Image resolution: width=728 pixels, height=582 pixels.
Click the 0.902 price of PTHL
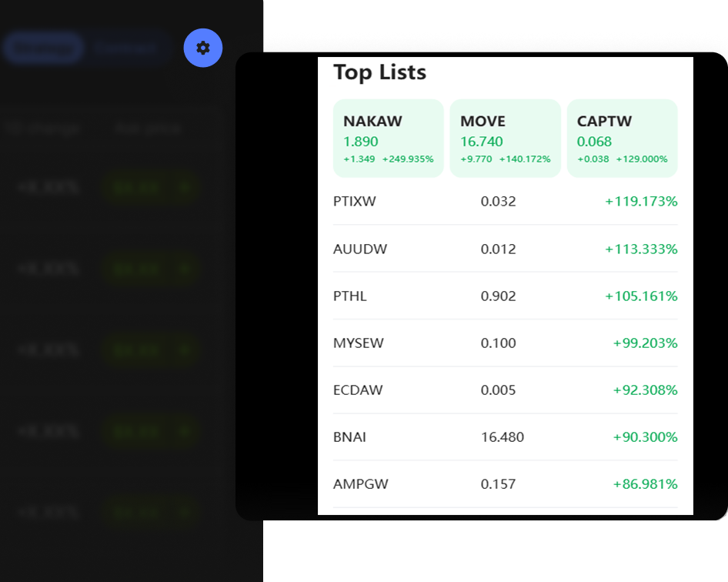click(x=498, y=296)
